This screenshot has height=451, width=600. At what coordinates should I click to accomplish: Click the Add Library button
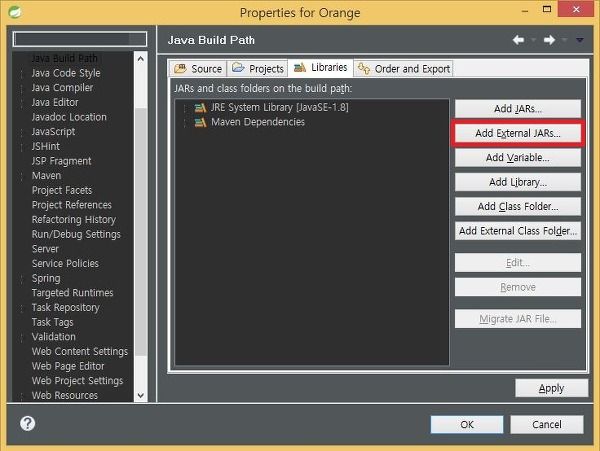(x=518, y=182)
